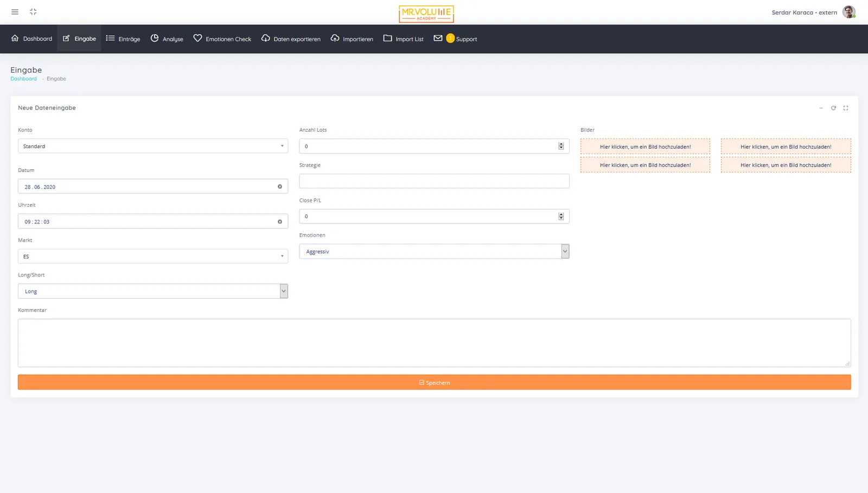Open the Emotionen dropdown

[x=434, y=251]
